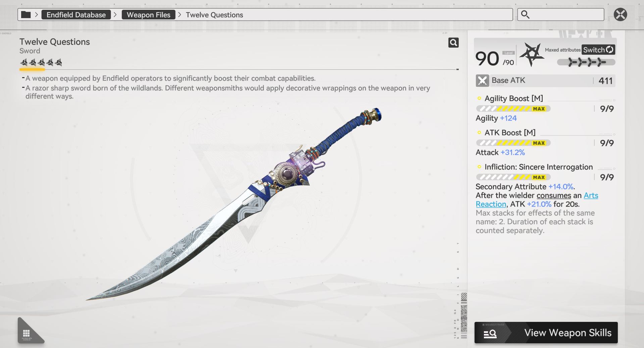Click the weapon potential breakthrough indicator bar
The height and width of the screenshot is (348, 644).
586,62
